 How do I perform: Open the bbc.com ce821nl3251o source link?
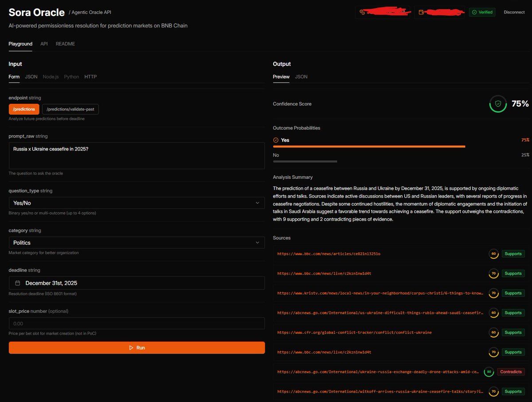click(329, 254)
